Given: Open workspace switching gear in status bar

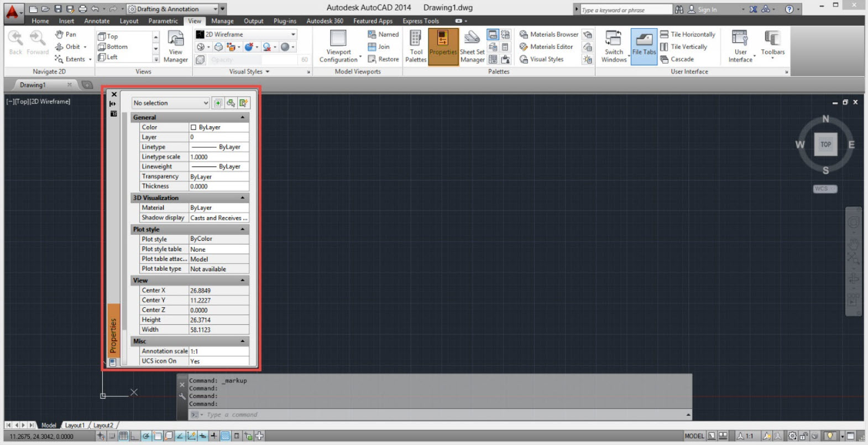Looking at the screenshot, I should [x=792, y=436].
